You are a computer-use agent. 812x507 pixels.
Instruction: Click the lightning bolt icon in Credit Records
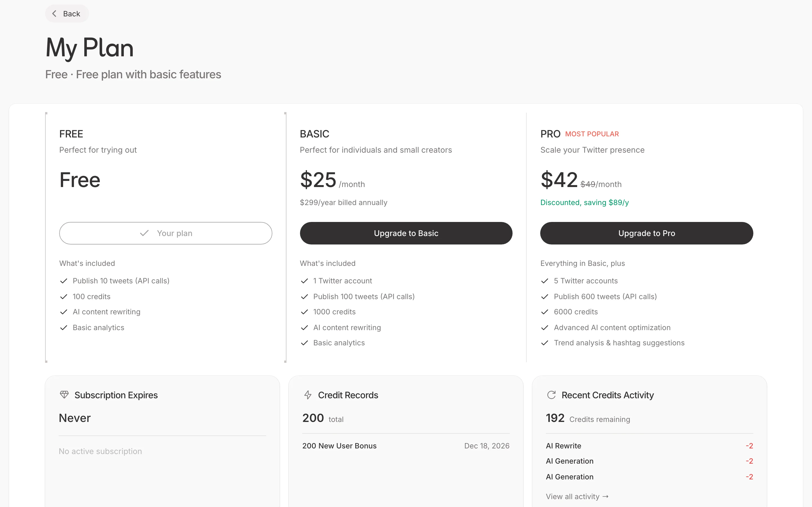(x=307, y=395)
